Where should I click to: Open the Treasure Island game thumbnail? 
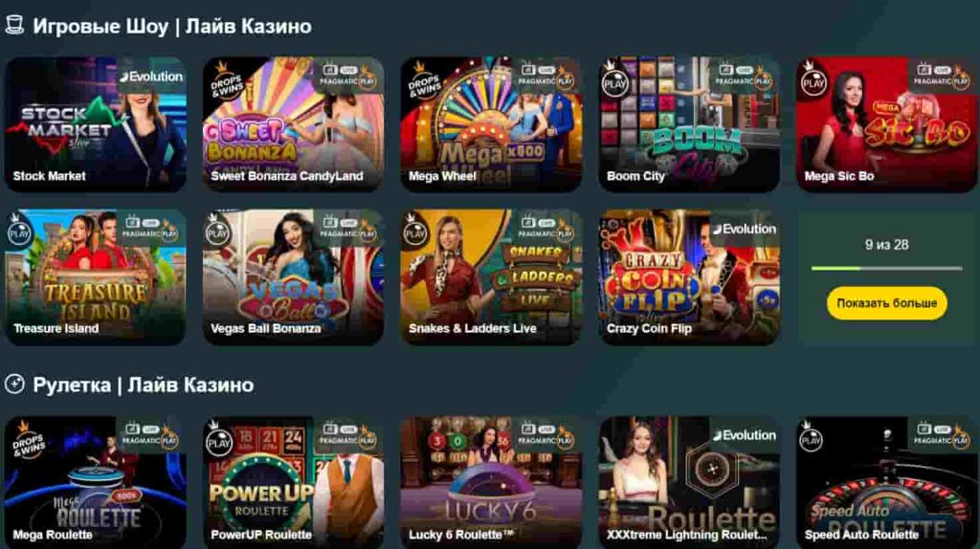tap(96, 276)
